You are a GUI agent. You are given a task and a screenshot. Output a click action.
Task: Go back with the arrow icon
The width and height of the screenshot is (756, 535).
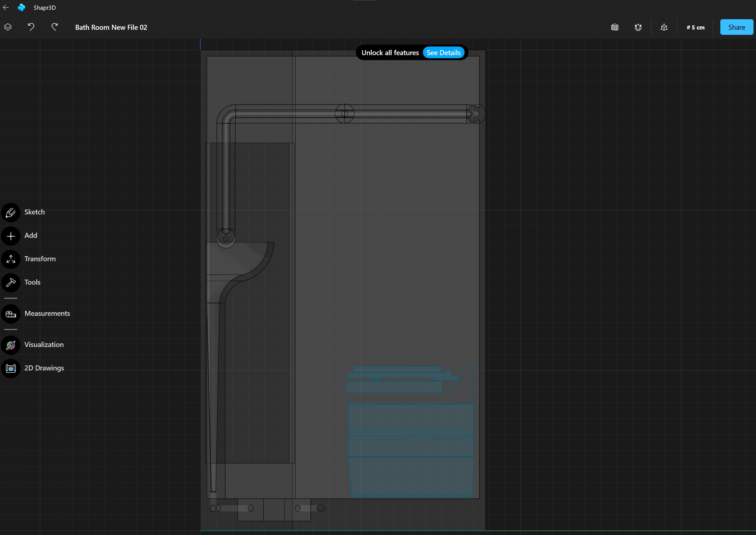coord(6,8)
